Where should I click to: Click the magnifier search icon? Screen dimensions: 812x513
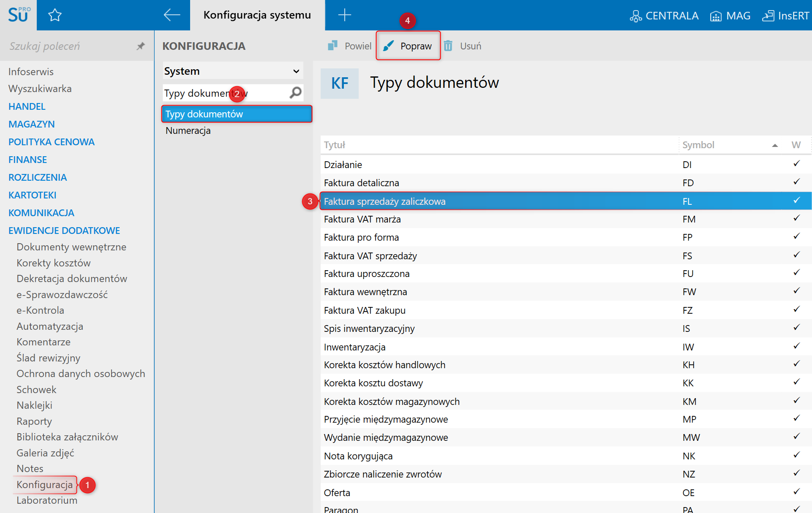296,92
